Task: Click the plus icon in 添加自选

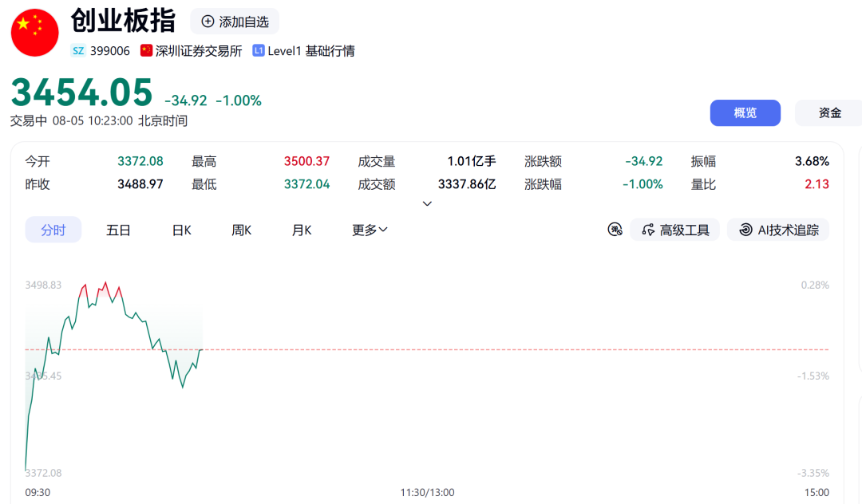Action: point(208,22)
